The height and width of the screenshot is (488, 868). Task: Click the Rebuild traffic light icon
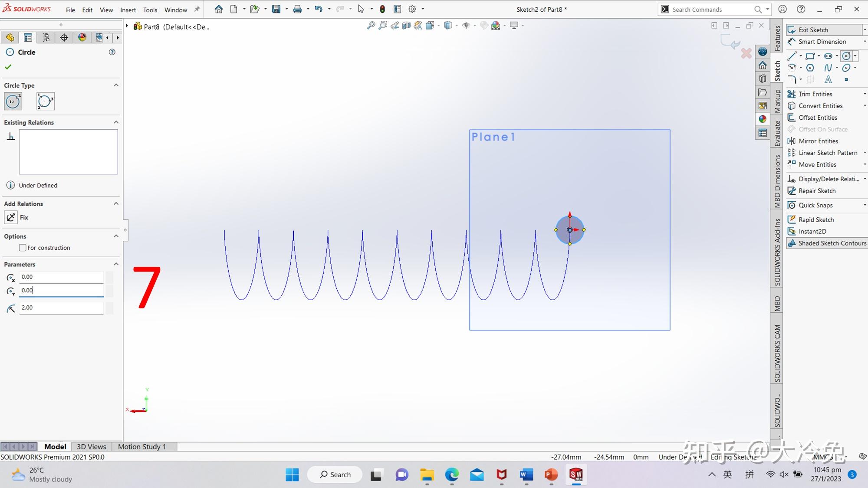[x=382, y=9]
